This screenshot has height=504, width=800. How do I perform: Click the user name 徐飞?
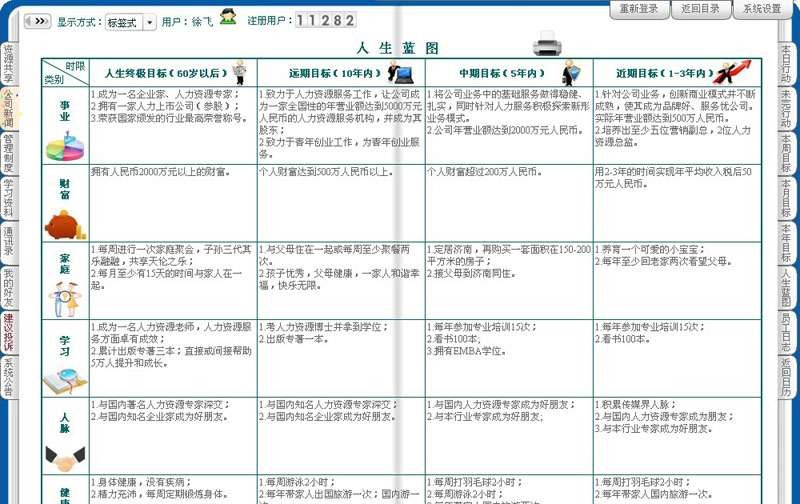coord(202,22)
